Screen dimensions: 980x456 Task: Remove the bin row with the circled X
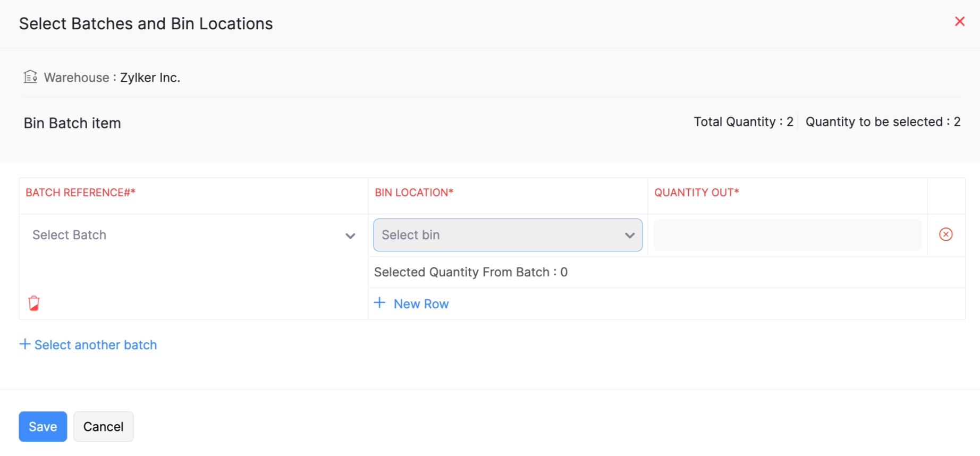[945, 234]
